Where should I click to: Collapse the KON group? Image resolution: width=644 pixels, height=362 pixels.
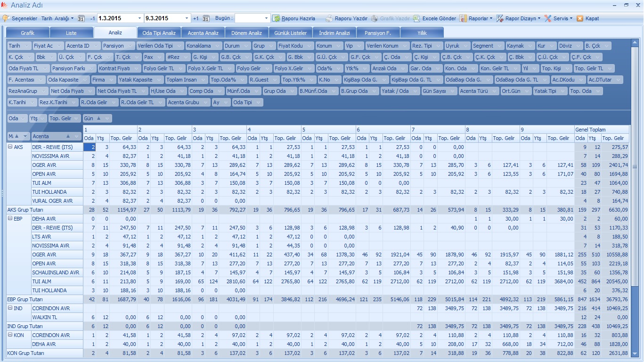click(10, 335)
